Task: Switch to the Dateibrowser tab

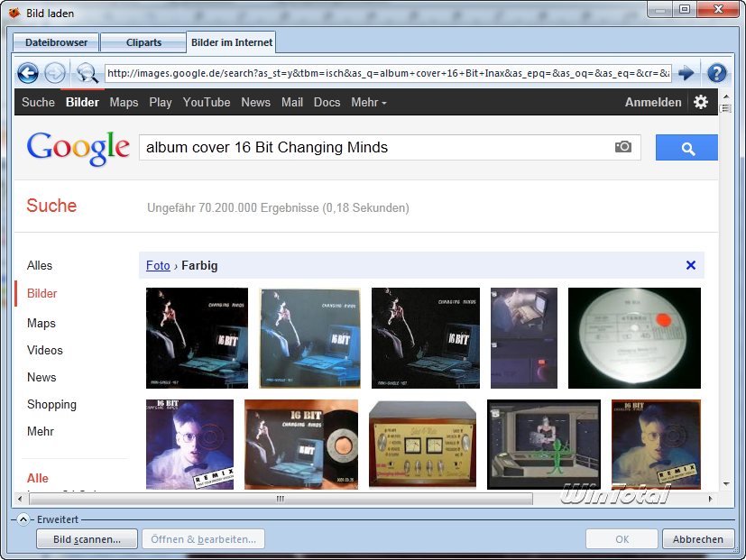Action: (x=56, y=42)
